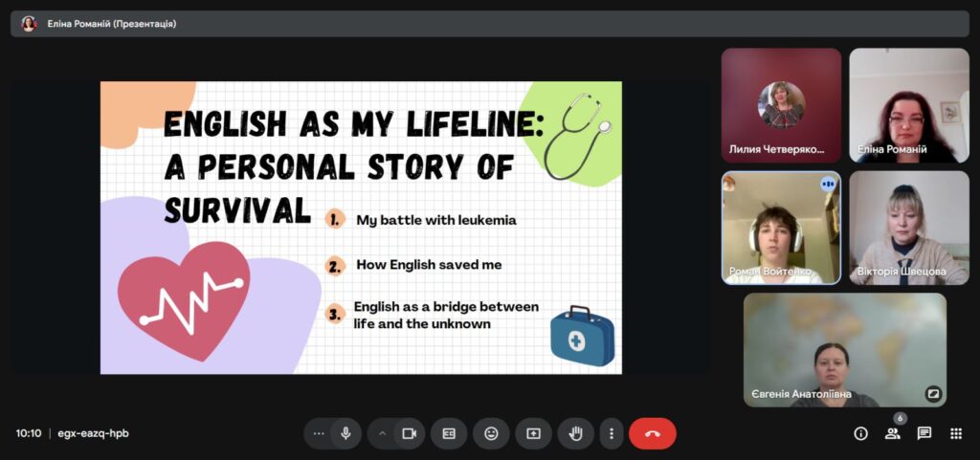Turn off the camera
The image size is (980, 460).
(409, 433)
